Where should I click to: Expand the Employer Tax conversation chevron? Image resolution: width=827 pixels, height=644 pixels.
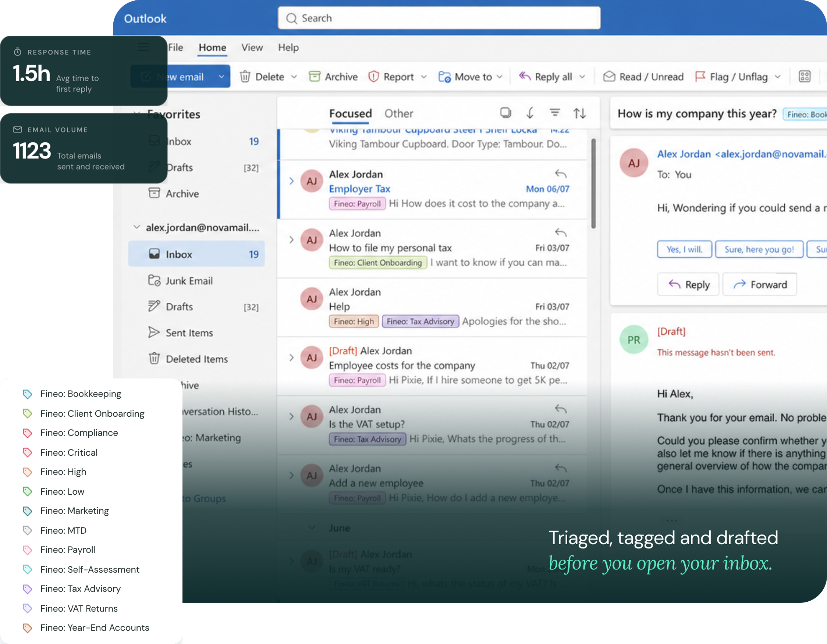coord(291,181)
